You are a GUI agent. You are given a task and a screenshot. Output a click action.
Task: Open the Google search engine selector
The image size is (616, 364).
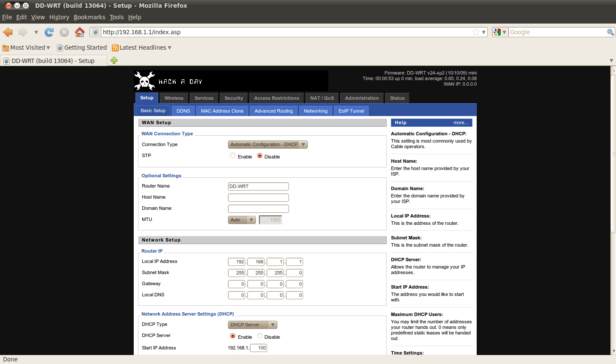pyautogui.click(x=500, y=32)
